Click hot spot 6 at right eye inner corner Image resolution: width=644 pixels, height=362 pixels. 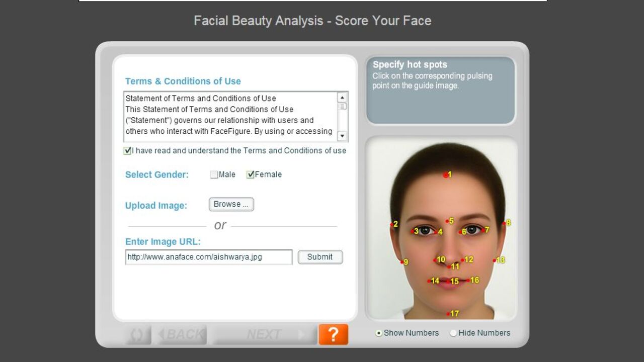point(460,232)
